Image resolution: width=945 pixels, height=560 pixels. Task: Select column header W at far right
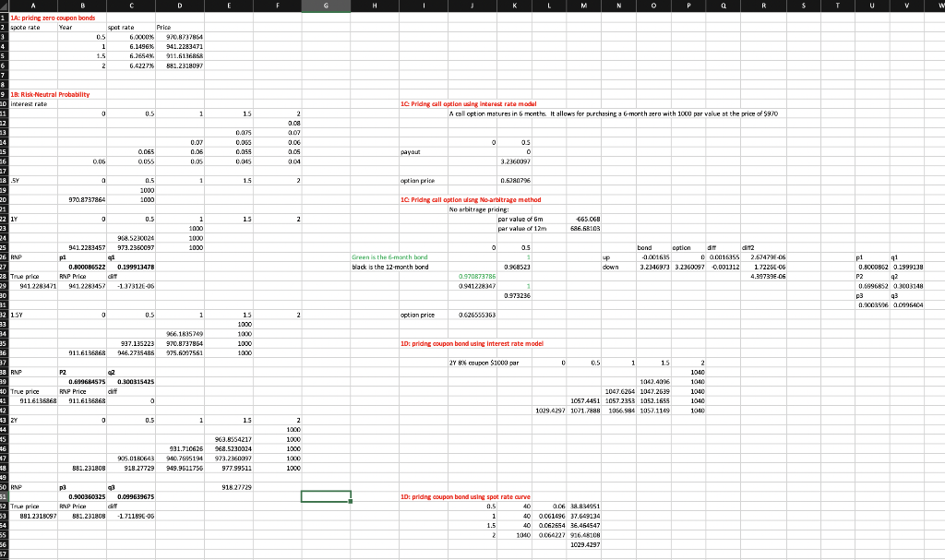pos(939,6)
